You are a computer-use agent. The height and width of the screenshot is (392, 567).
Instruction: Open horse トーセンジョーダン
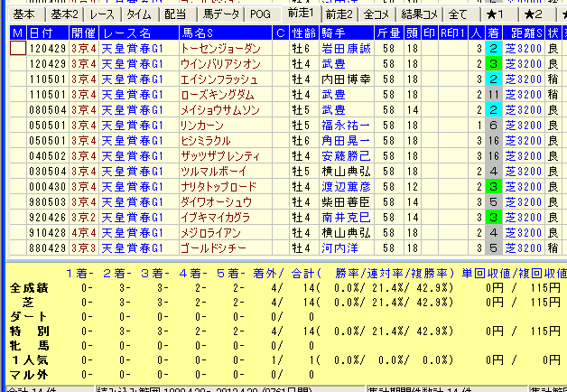tap(220, 49)
